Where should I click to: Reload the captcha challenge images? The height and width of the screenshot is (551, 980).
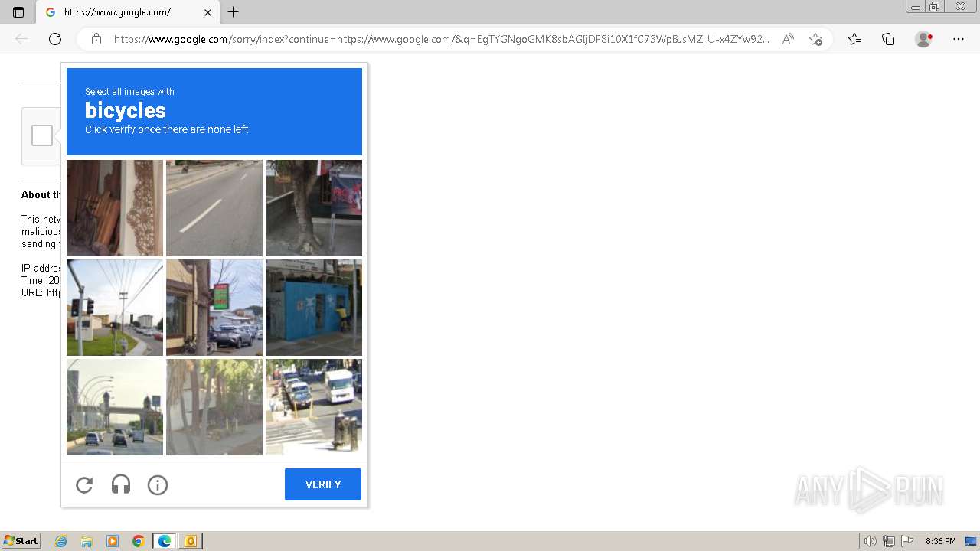84,484
